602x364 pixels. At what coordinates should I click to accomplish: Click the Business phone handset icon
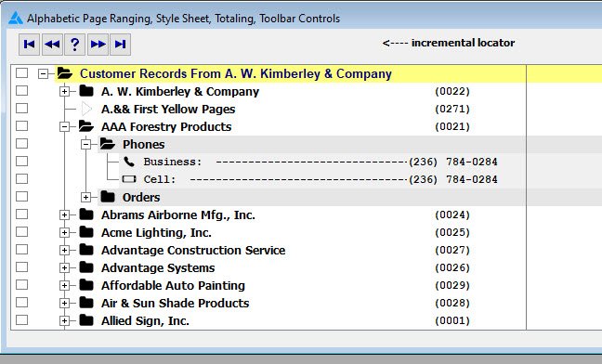pos(129,162)
